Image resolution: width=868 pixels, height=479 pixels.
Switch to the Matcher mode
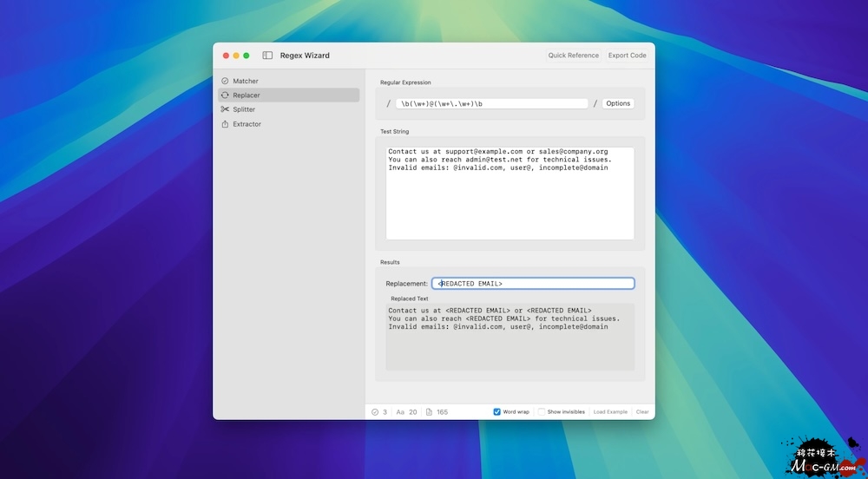(246, 81)
